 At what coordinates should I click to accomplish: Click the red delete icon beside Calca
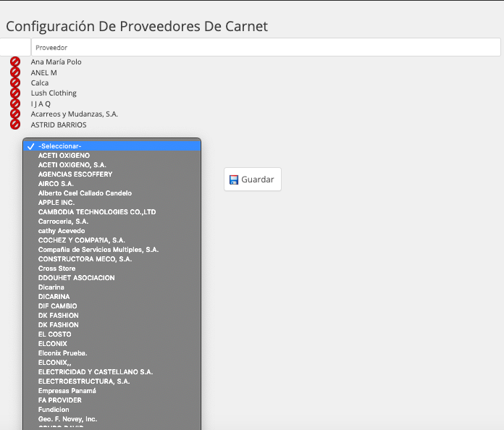(x=15, y=83)
